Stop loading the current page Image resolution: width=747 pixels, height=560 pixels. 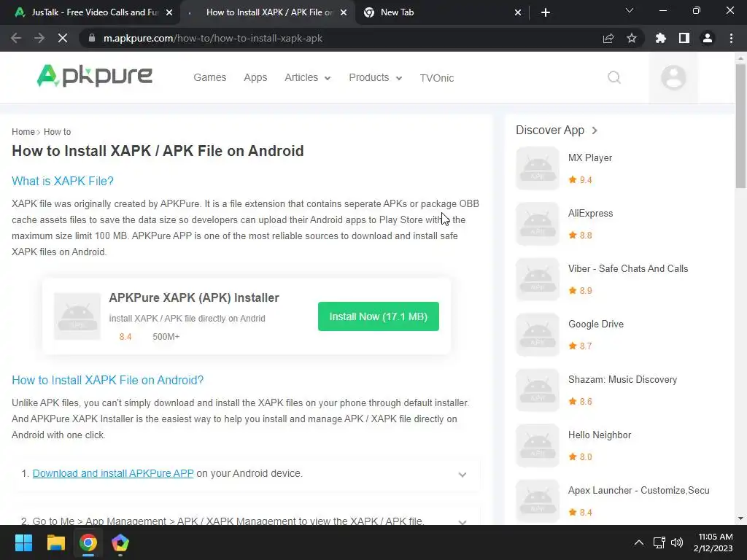pyautogui.click(x=63, y=38)
